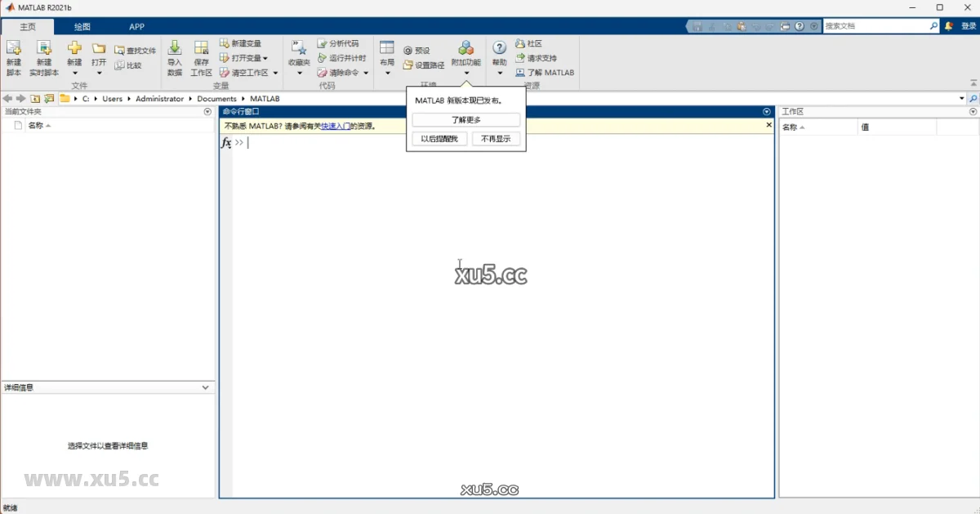The height and width of the screenshot is (514, 980).
Task: Expand the New button dropdown arrow
Action: pyautogui.click(x=74, y=73)
